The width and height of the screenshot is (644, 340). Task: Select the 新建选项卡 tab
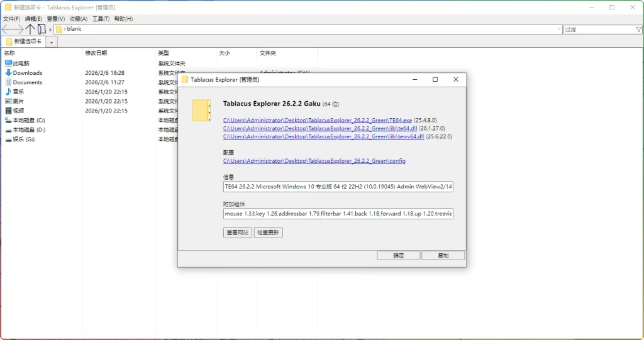click(23, 41)
